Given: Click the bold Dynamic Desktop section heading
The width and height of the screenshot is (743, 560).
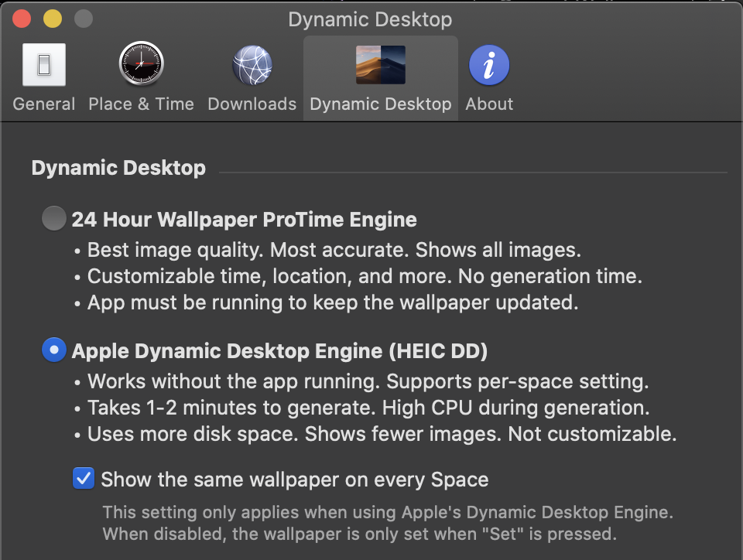Looking at the screenshot, I should point(118,168).
